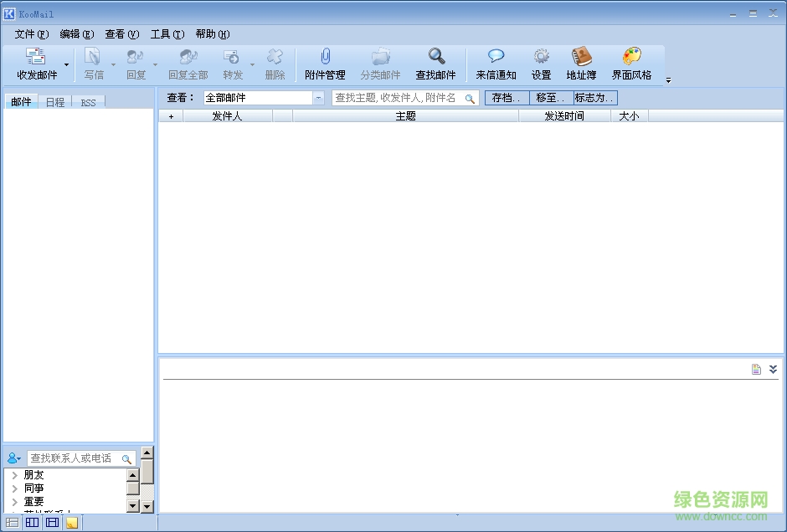Click the 界面风格 interface style icon

[632, 63]
